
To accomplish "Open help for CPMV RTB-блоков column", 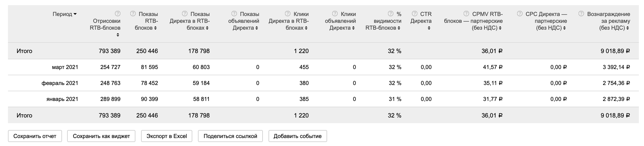I will pyautogui.click(x=466, y=14).
